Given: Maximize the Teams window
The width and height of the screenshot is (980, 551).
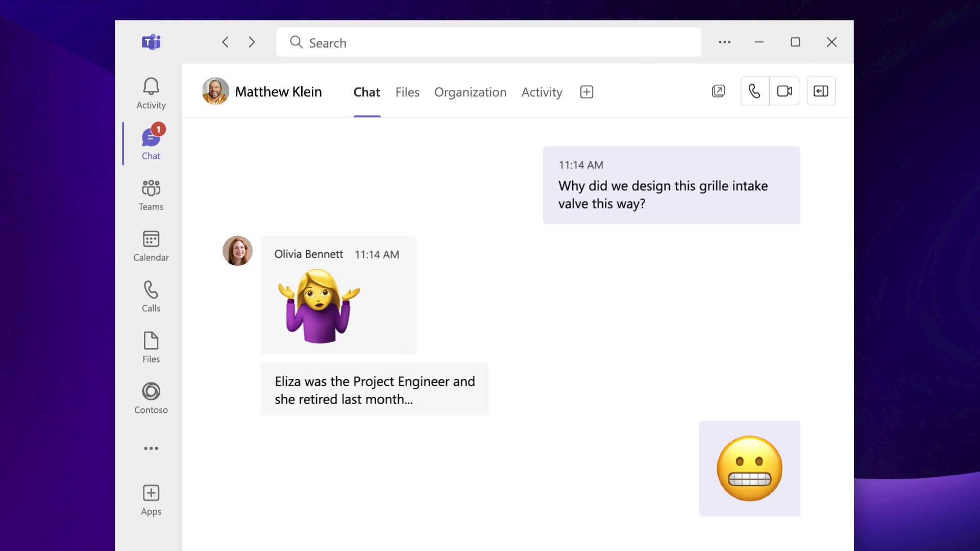Looking at the screenshot, I should point(795,42).
